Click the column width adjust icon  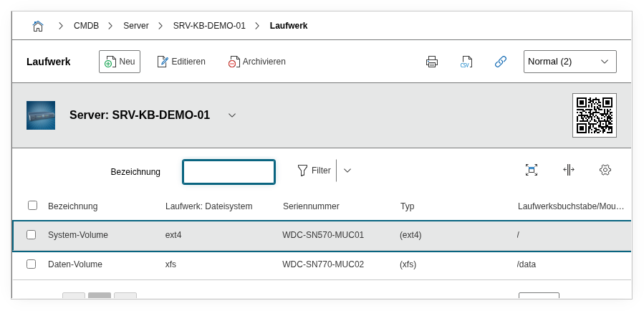[x=568, y=170]
